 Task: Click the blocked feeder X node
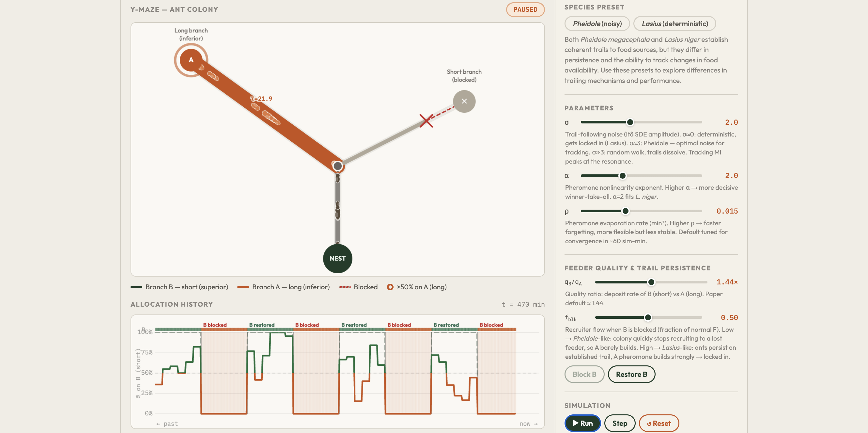click(464, 101)
